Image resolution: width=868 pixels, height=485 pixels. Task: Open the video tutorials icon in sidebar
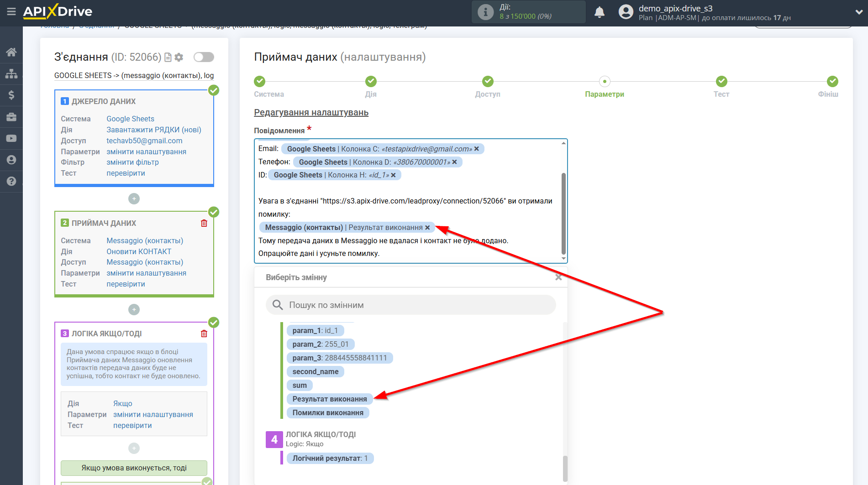[11, 138]
